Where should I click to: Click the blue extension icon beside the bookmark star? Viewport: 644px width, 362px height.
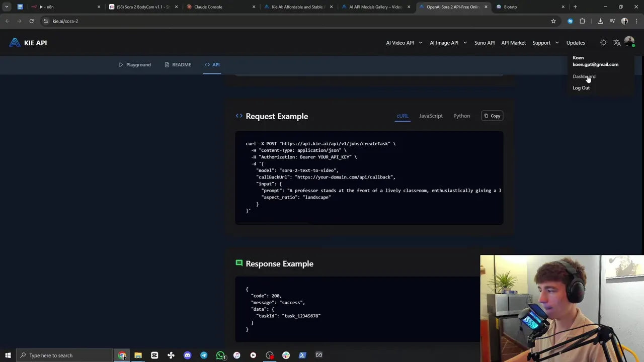click(570, 21)
